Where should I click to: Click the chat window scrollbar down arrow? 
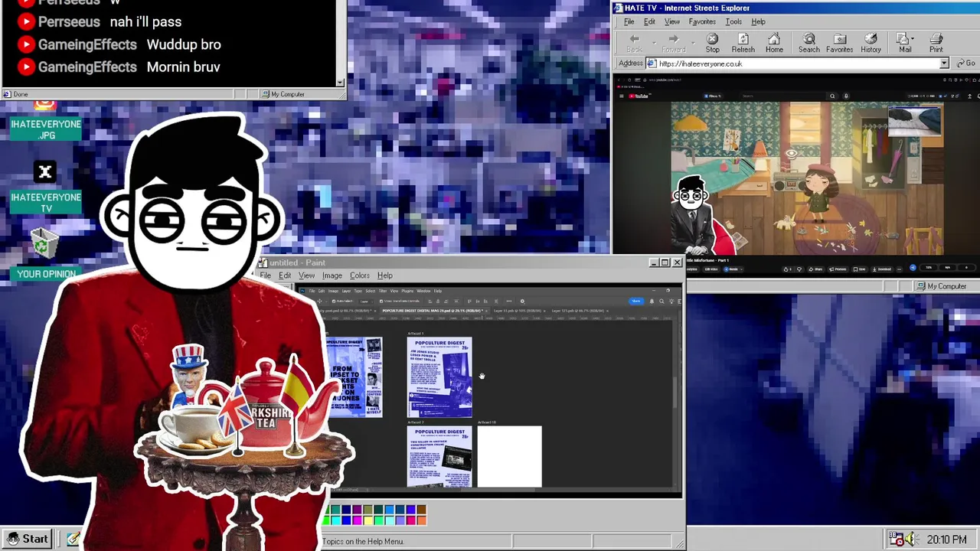[x=341, y=82]
